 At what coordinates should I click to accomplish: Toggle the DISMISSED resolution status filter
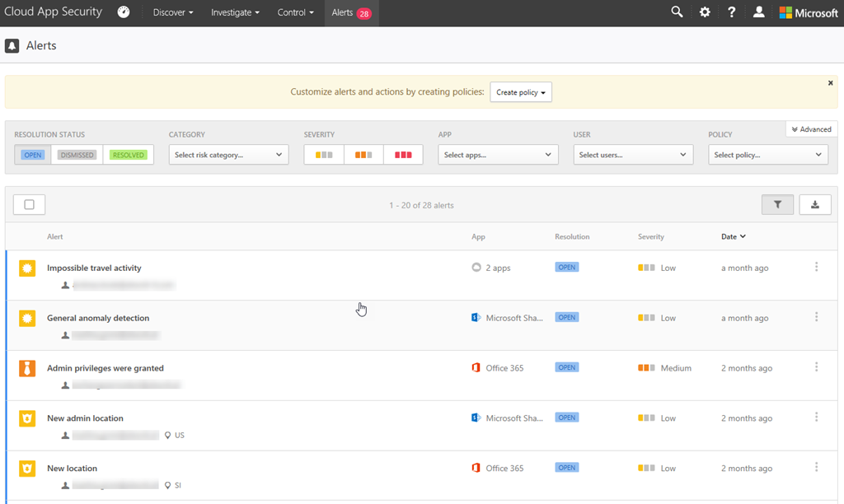pos(77,155)
